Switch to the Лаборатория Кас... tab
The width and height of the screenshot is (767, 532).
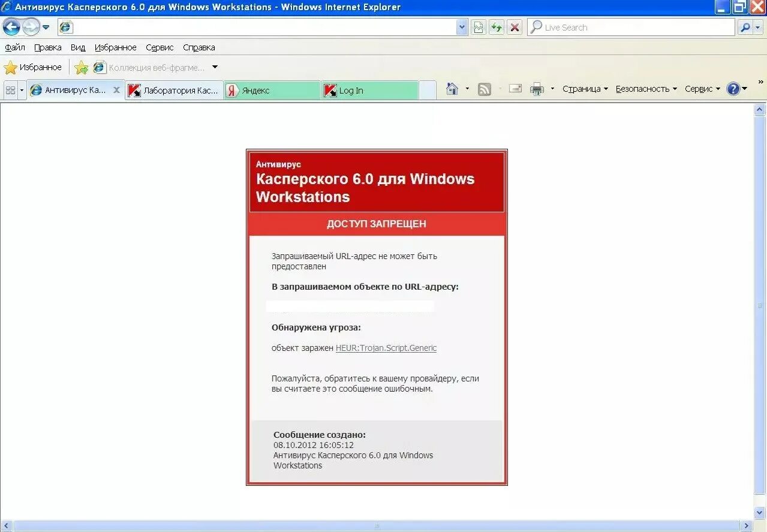175,91
